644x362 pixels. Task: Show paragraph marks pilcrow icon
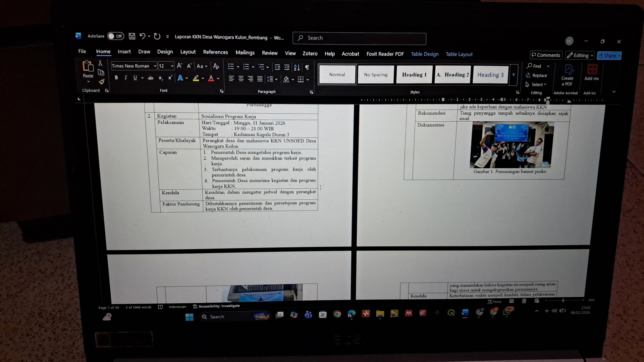point(307,67)
